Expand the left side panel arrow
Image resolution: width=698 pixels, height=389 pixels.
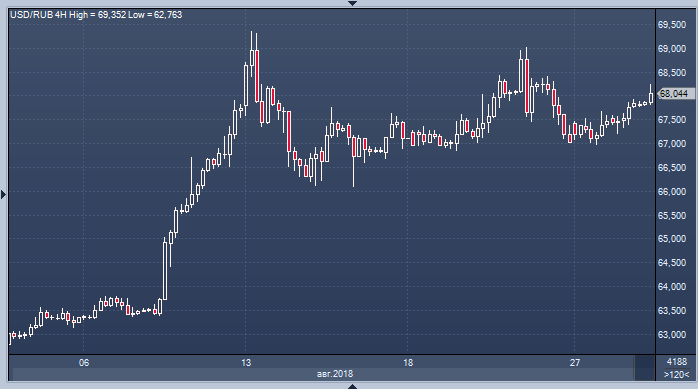(4, 194)
